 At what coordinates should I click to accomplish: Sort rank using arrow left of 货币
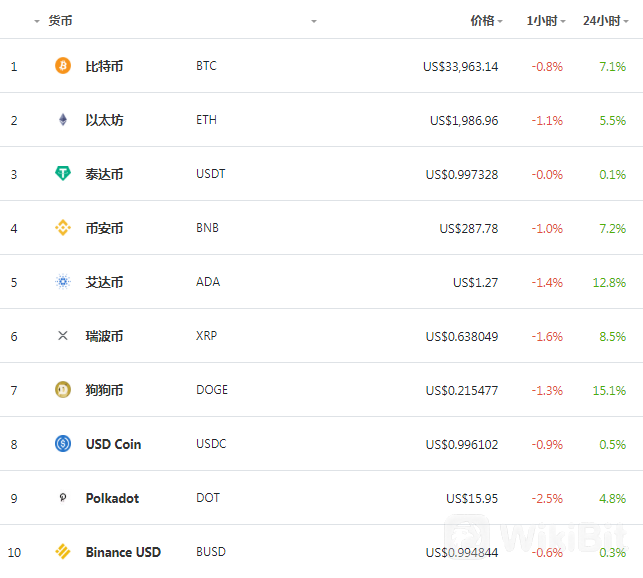[x=37, y=21]
